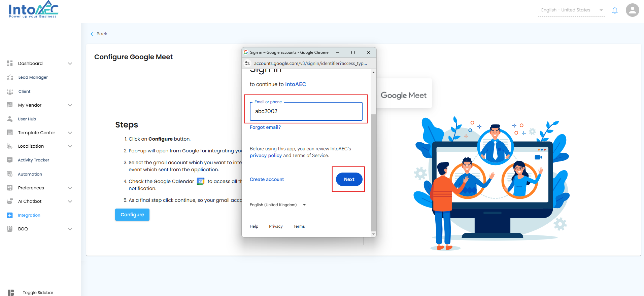Click the Email or phone input field
Screen dimensions: 644x296
(306, 111)
